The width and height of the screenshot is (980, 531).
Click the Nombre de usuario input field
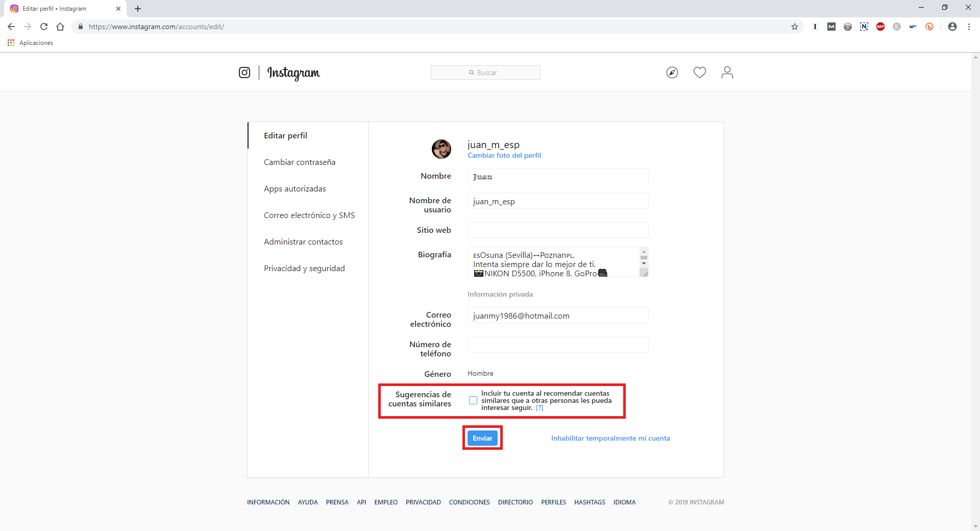coord(558,201)
